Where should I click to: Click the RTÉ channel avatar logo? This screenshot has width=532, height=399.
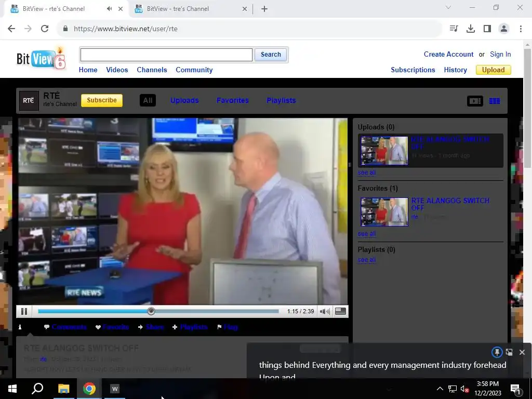coord(29,101)
